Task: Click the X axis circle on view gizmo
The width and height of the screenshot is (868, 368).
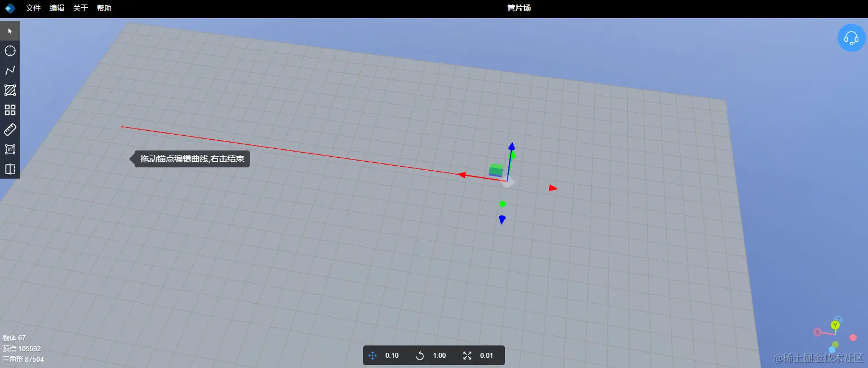Action: pos(817,332)
